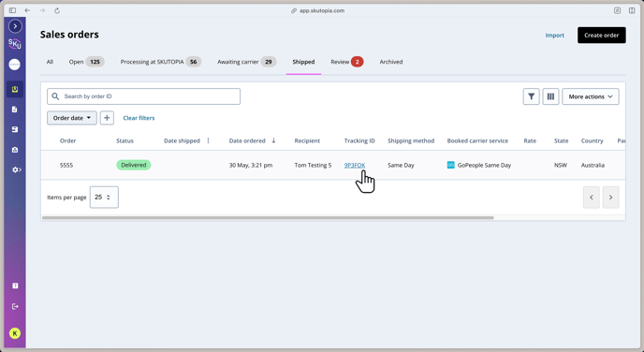Click the Import link
Screen dimensions: 644x352
click(x=554, y=36)
